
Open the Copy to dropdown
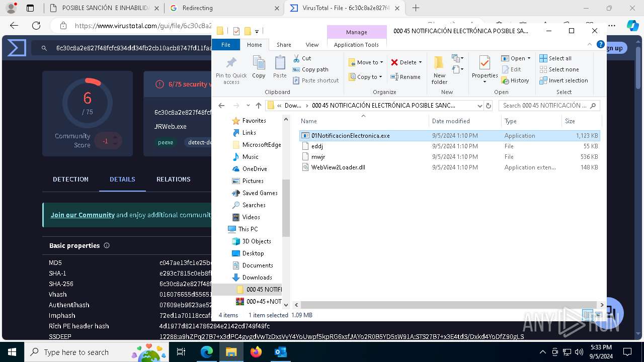tap(365, 77)
